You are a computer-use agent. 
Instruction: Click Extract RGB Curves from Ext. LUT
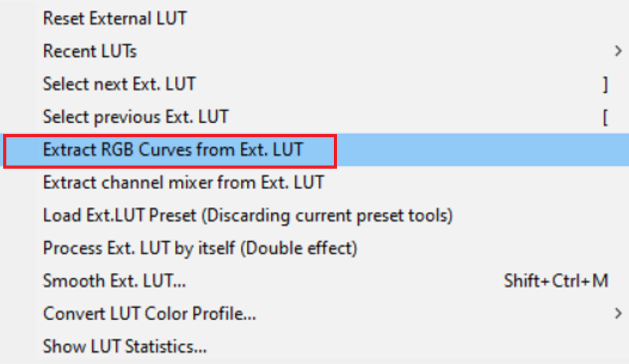tap(173, 149)
